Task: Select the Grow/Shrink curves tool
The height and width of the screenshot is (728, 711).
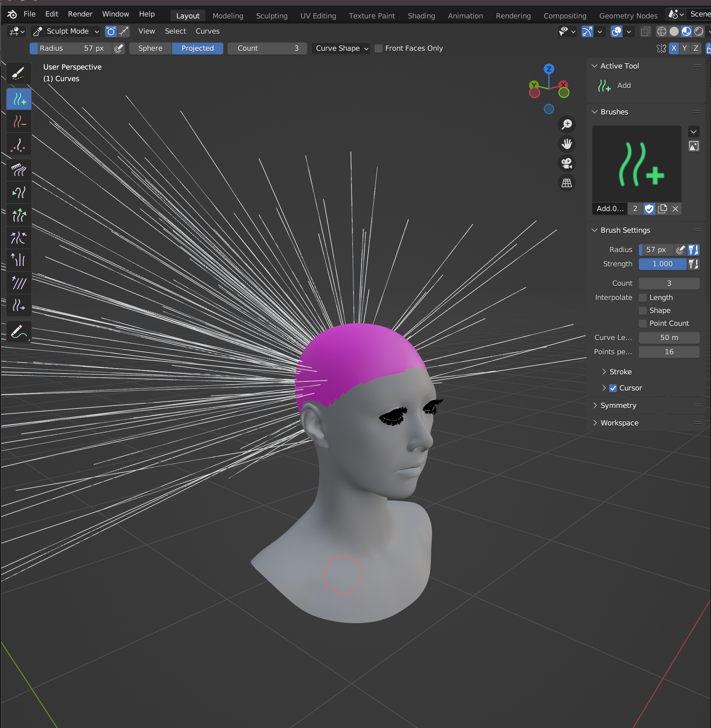Action: coord(19,215)
